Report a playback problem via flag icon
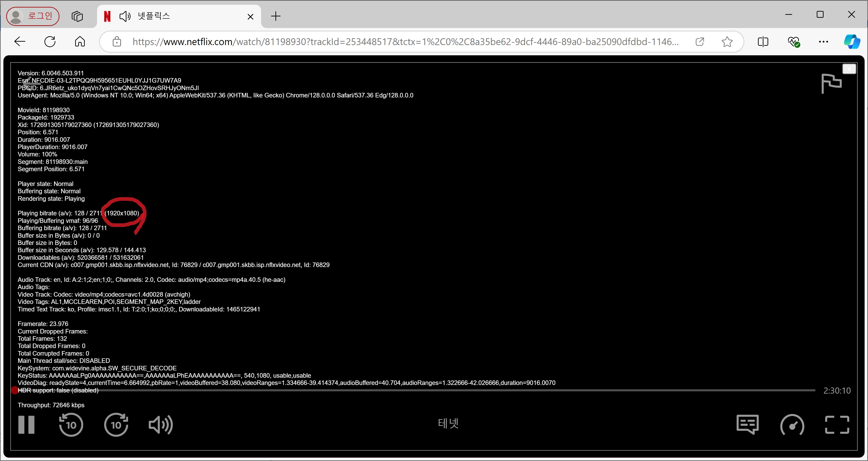Image resolution: width=868 pixels, height=461 pixels. [x=831, y=83]
